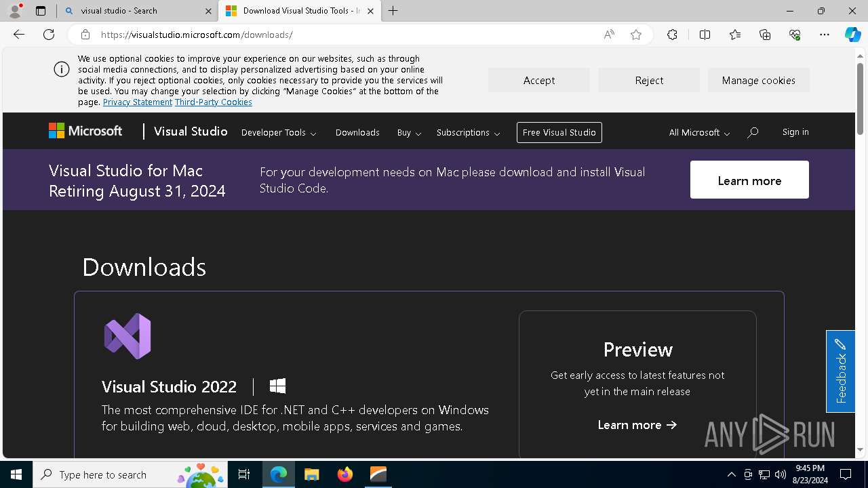Open the notification center icon

846,474
